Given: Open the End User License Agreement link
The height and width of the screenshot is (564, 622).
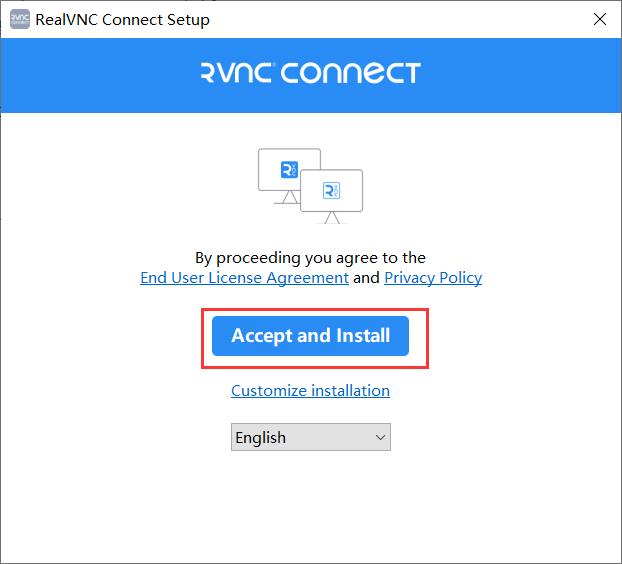Looking at the screenshot, I should pyautogui.click(x=244, y=278).
